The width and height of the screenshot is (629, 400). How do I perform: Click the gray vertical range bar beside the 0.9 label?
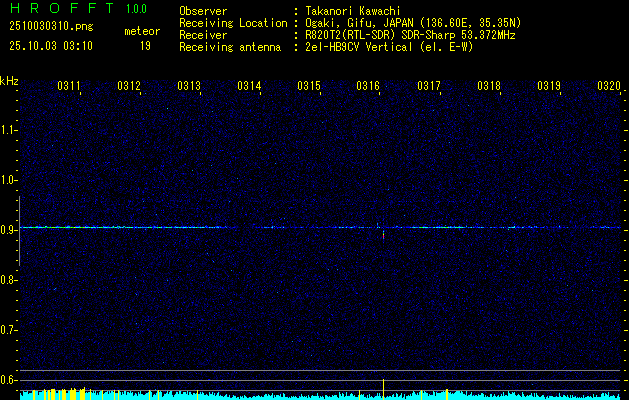pyautogui.click(x=19, y=231)
